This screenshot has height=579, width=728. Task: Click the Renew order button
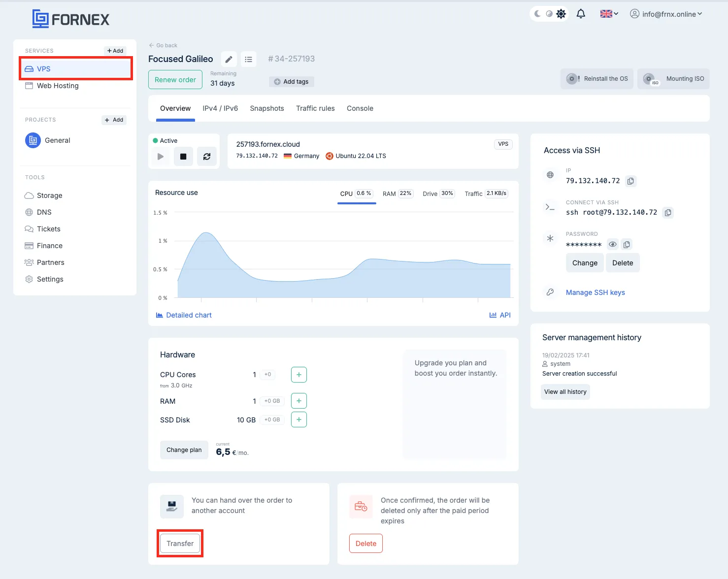tap(175, 80)
